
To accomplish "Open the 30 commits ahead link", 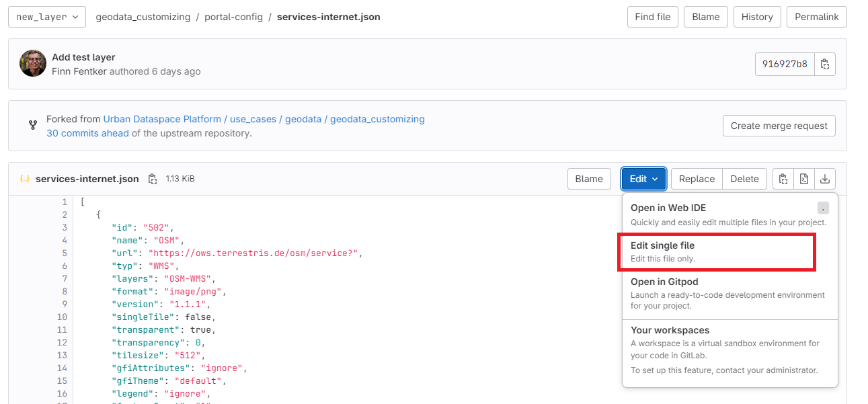I will (87, 133).
